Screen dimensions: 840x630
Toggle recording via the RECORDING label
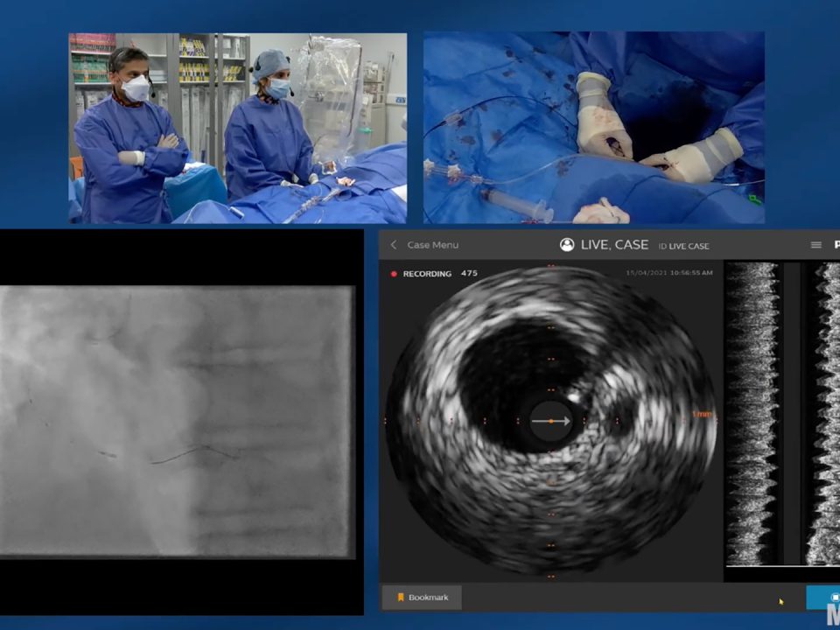[426, 274]
